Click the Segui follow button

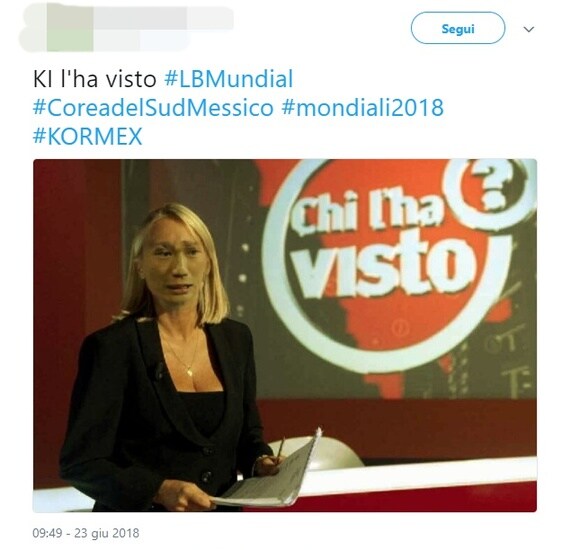pos(457,28)
